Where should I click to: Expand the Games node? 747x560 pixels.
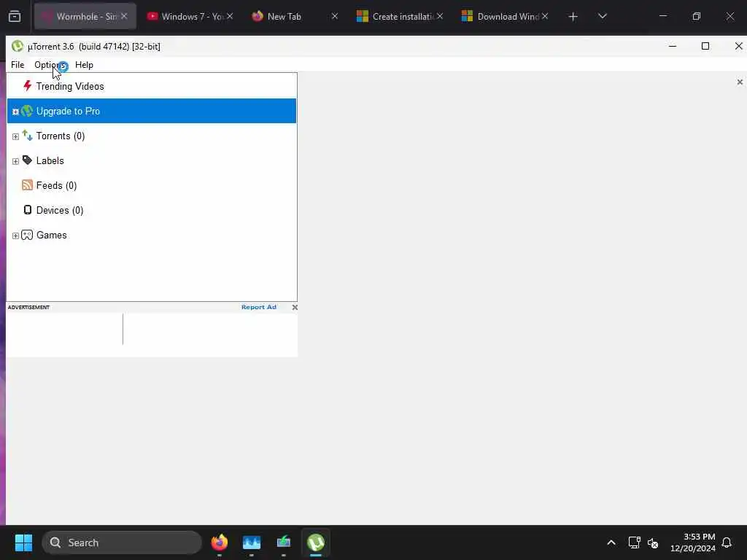(x=15, y=236)
